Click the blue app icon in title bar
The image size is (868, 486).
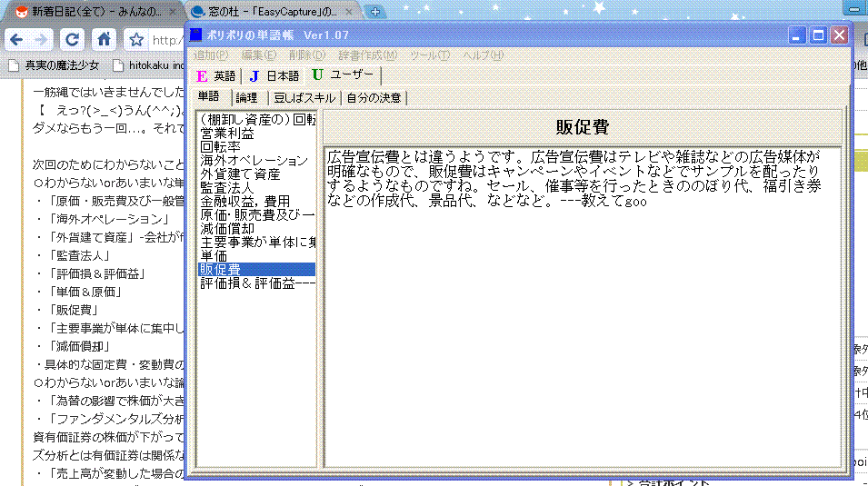pos(195,35)
